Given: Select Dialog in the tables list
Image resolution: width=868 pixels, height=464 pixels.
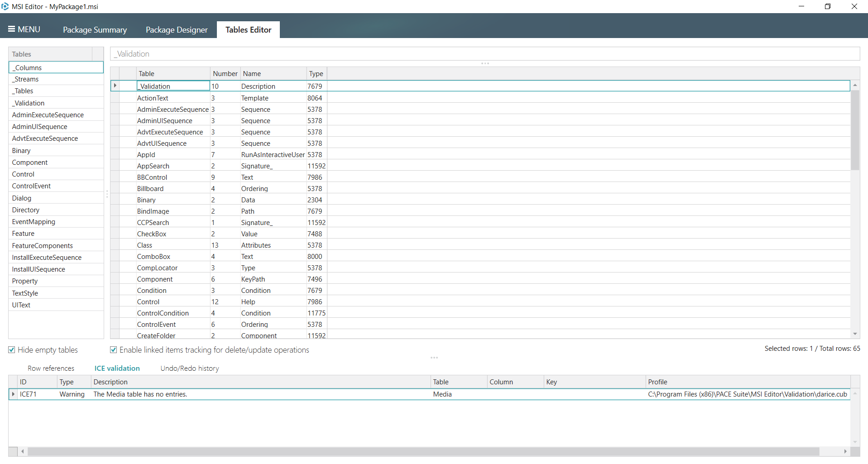Looking at the screenshot, I should (56, 198).
